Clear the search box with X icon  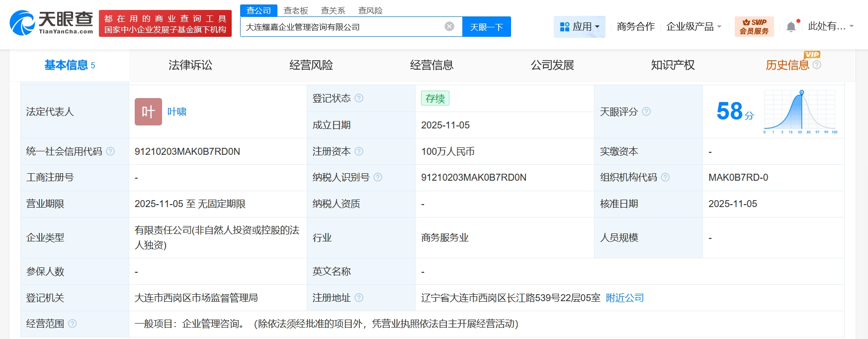tap(449, 26)
